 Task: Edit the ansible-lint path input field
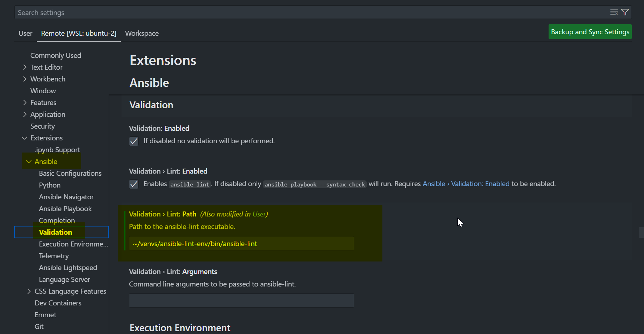[x=242, y=244]
